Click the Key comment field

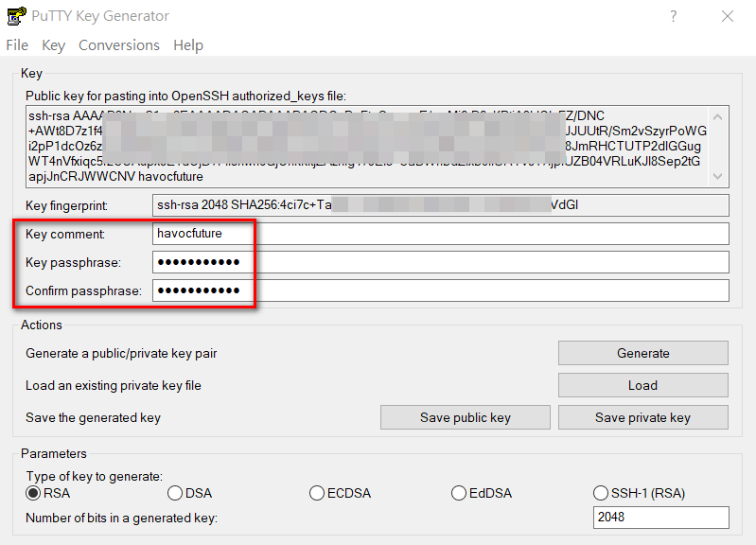point(440,234)
